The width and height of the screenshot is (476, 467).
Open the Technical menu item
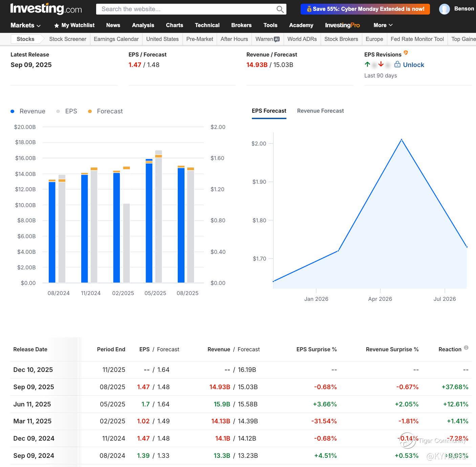[207, 25]
